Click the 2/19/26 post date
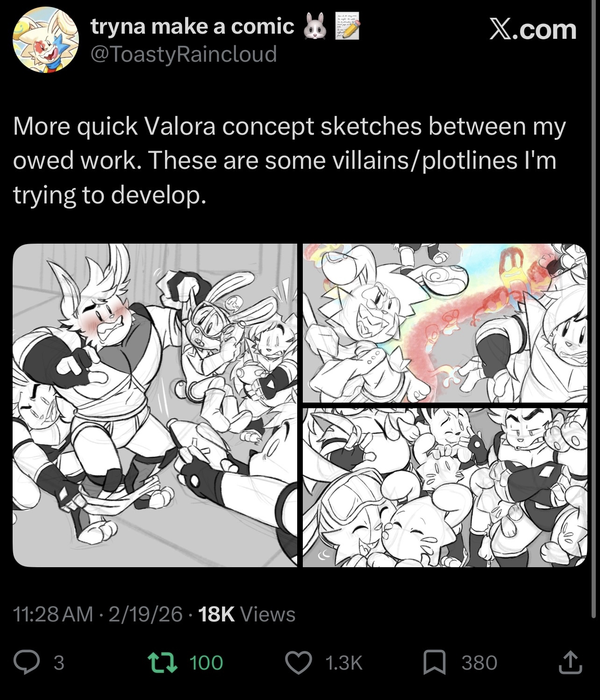Viewport: 600px width, 700px height. 145,614
